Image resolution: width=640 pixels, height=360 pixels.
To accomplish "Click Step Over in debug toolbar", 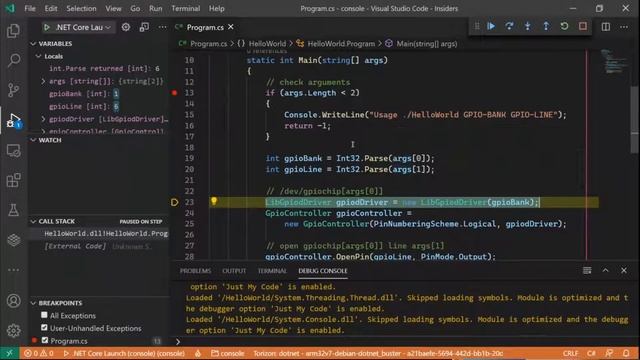I will pos(509,27).
